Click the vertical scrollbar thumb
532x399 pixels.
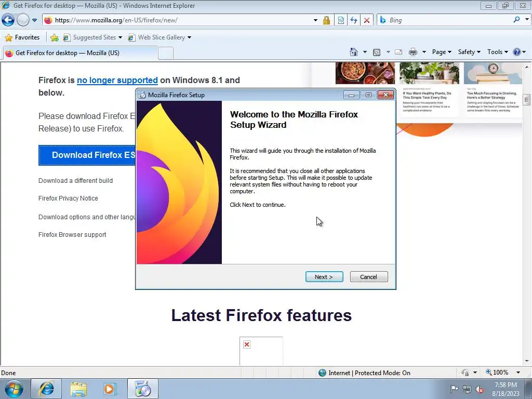(527, 100)
